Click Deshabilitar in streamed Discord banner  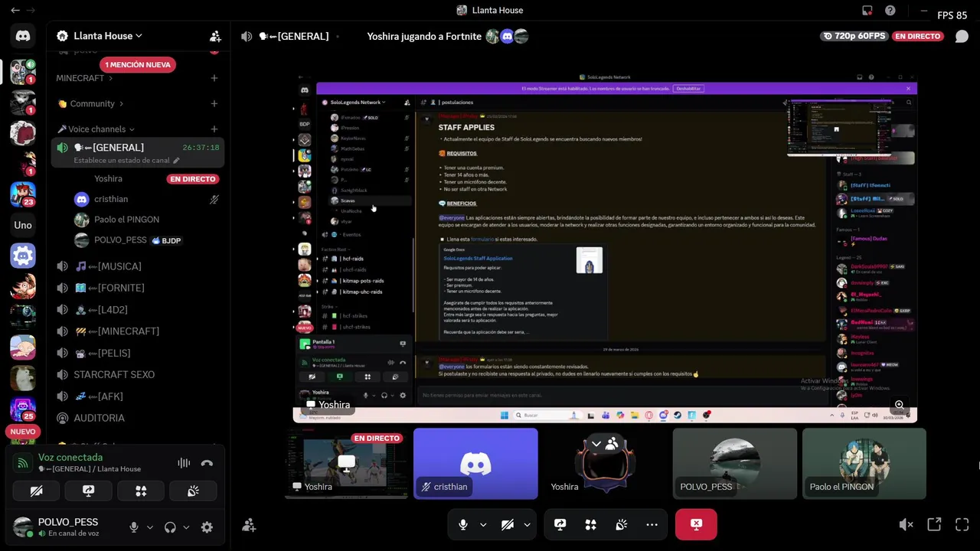[688, 88]
